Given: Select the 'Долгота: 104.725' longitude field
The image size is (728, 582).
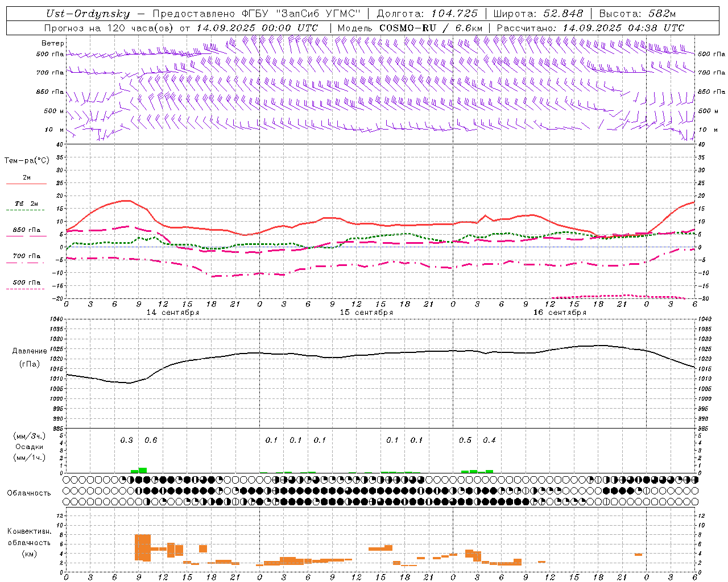Looking at the screenshot, I should tap(427, 14).
